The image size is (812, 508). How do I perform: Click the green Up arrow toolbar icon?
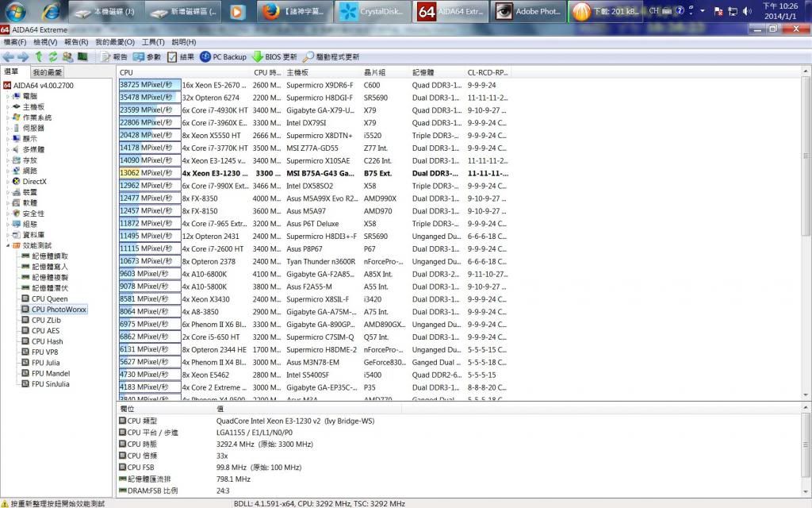point(39,57)
